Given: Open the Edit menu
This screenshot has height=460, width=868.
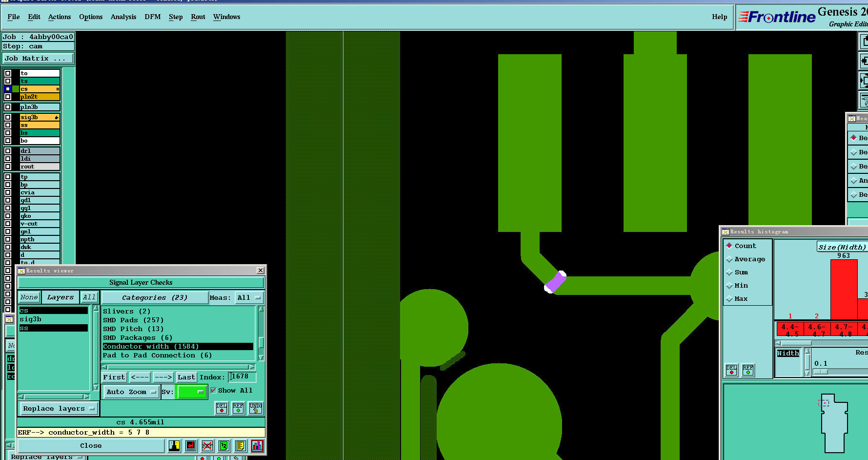Looking at the screenshot, I should pyautogui.click(x=34, y=17).
